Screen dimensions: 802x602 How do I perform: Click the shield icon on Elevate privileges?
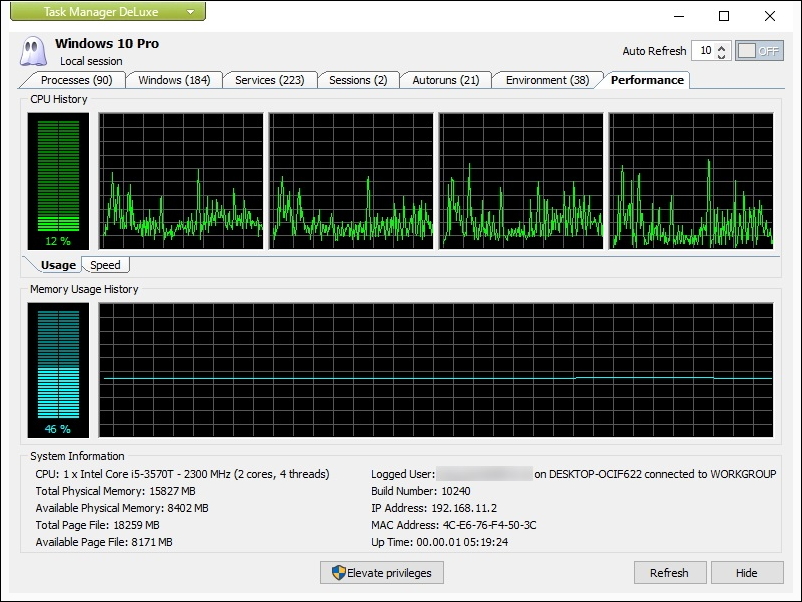[x=338, y=573]
